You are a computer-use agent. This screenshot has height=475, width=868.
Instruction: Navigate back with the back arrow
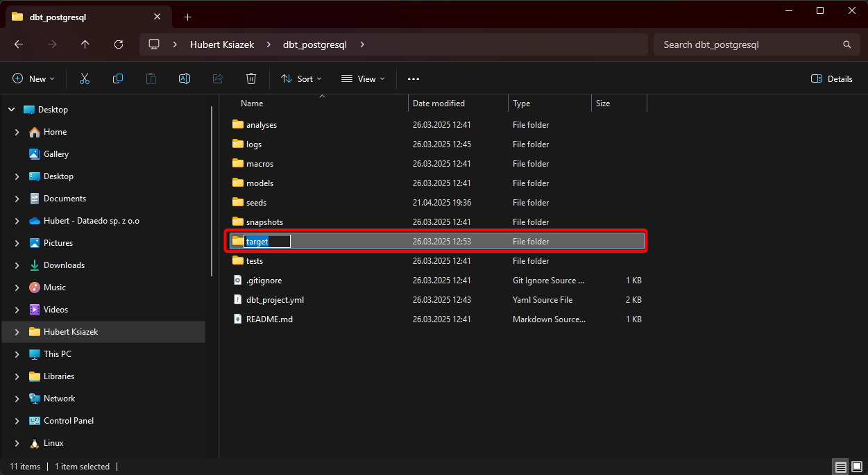point(19,44)
